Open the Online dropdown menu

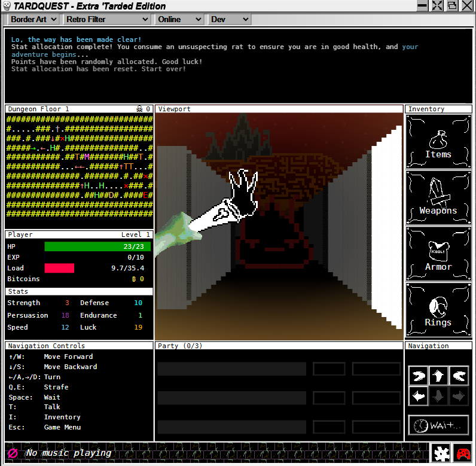(179, 19)
